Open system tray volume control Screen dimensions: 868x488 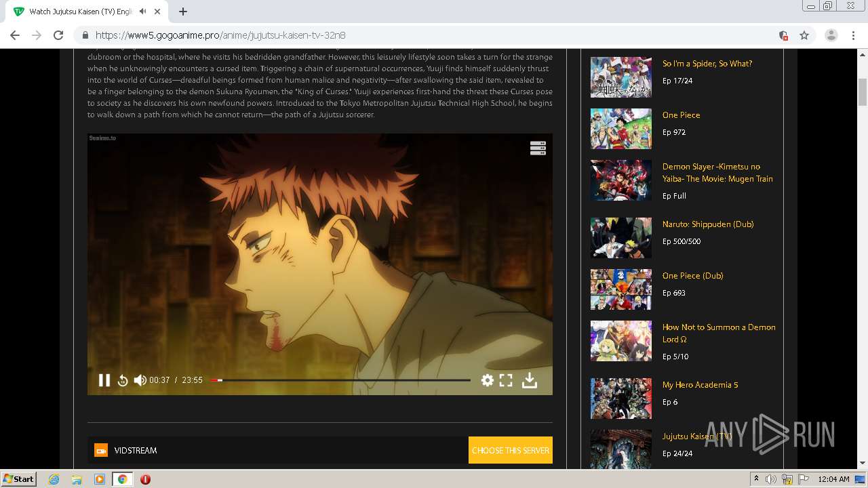click(x=771, y=479)
